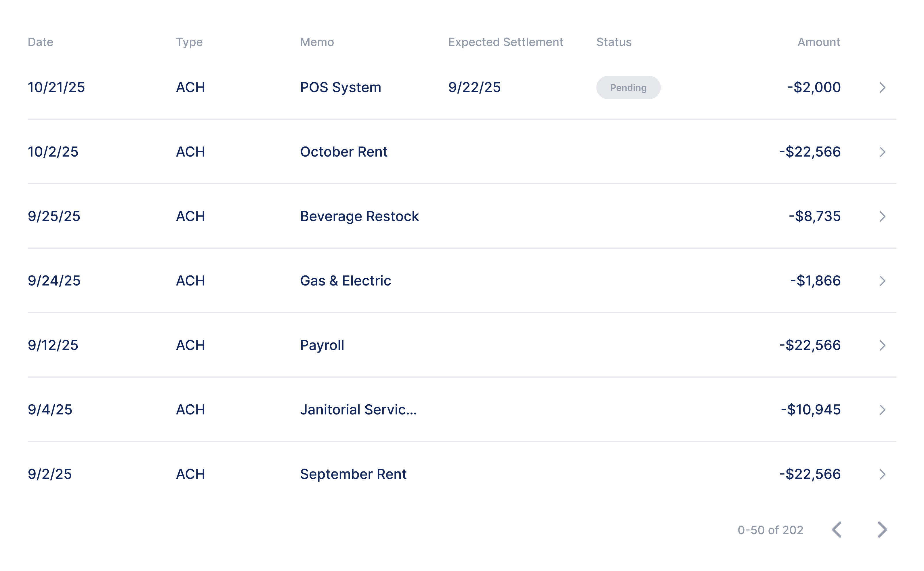Select the 9/4/25 transaction date

pyautogui.click(x=50, y=410)
